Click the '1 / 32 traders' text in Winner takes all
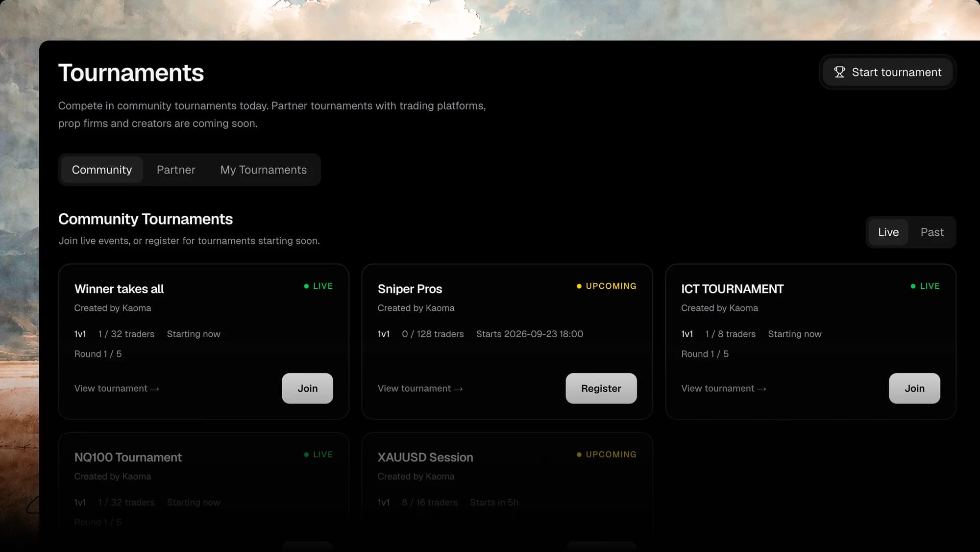This screenshot has width=980, height=552. pyautogui.click(x=126, y=334)
